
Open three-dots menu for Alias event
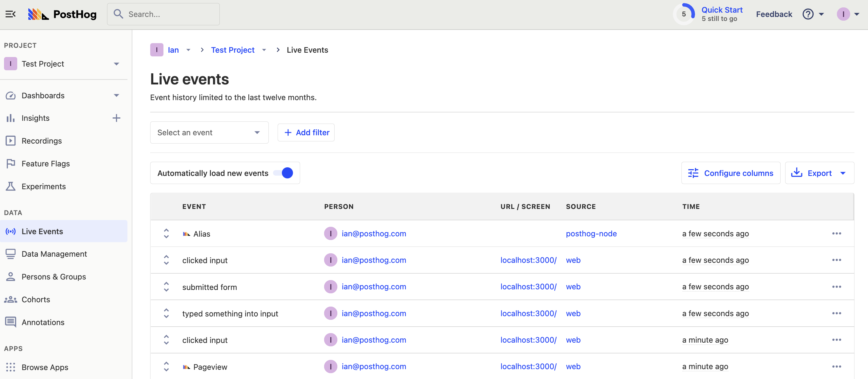pos(836,233)
